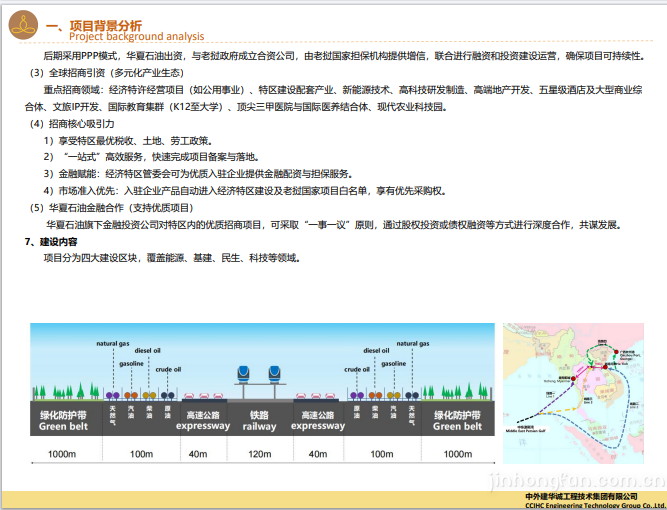Select the right Green belt block
The width and height of the screenshot is (667, 510).
click(457, 420)
